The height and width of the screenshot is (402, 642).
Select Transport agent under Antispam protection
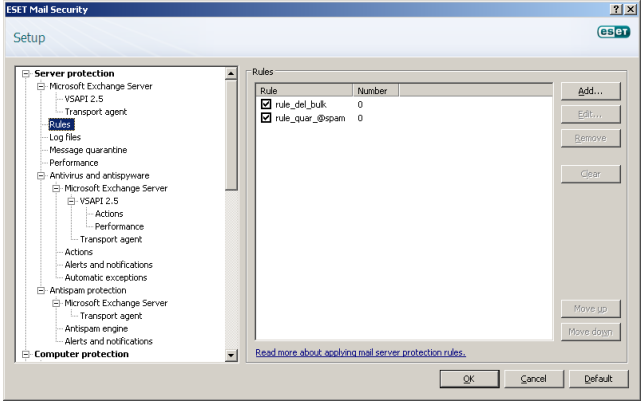point(111,316)
